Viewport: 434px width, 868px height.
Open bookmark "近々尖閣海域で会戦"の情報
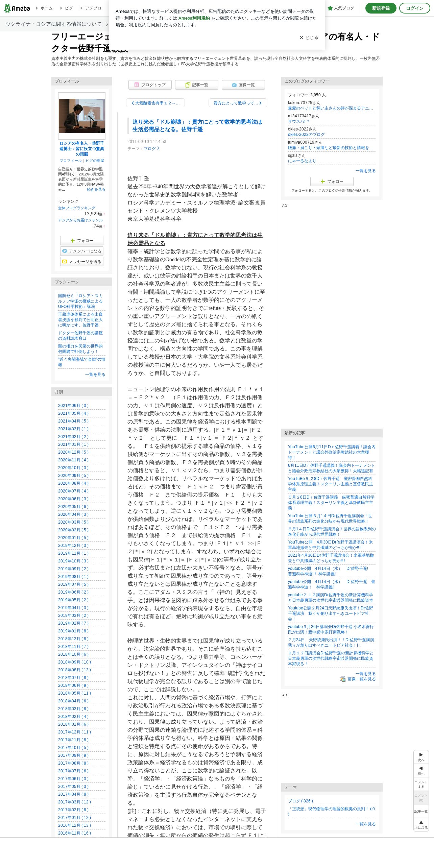click(x=82, y=362)
